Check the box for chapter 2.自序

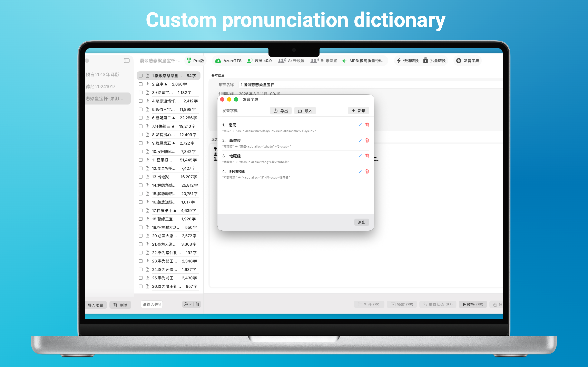click(141, 84)
